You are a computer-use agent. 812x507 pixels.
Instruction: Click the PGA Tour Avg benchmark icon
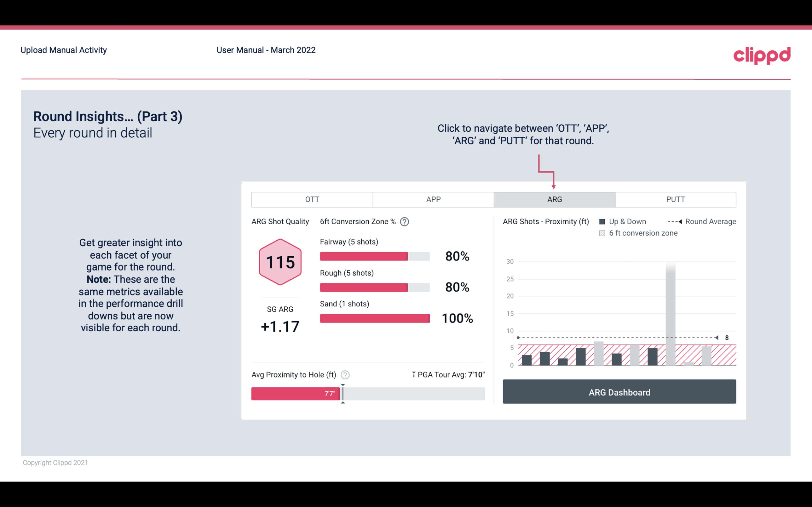click(x=411, y=374)
